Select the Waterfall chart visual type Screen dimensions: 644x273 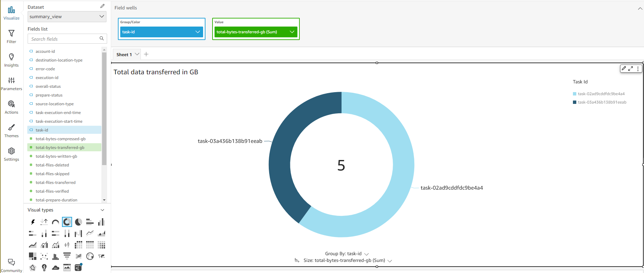[x=78, y=233]
